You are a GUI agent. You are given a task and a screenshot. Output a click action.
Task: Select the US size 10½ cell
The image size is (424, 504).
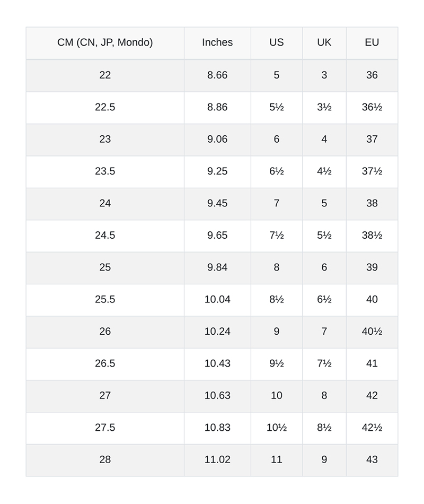277,428
